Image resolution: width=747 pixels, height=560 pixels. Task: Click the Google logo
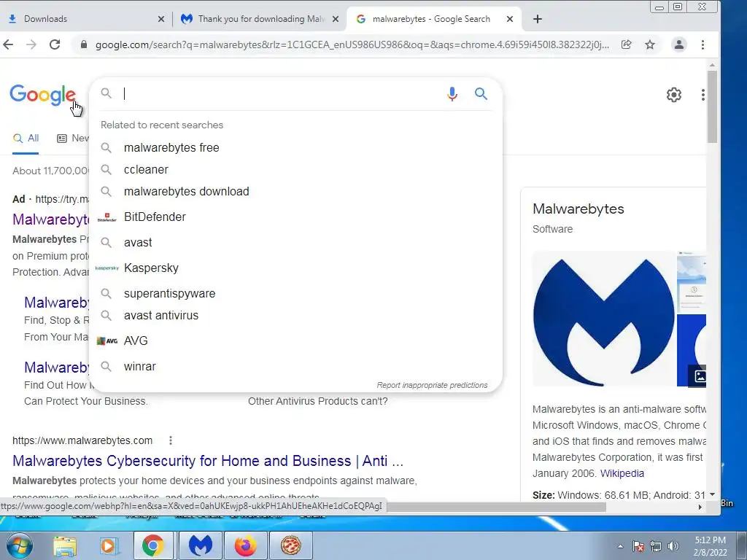[43, 96]
